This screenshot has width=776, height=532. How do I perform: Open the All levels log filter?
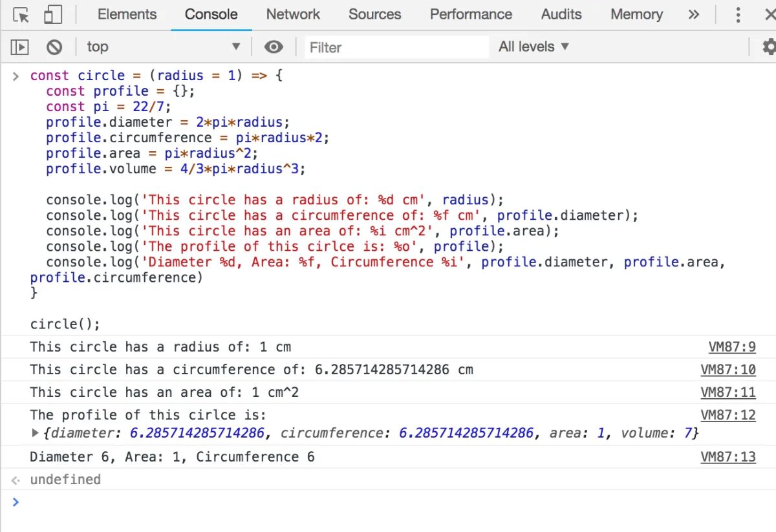point(533,47)
